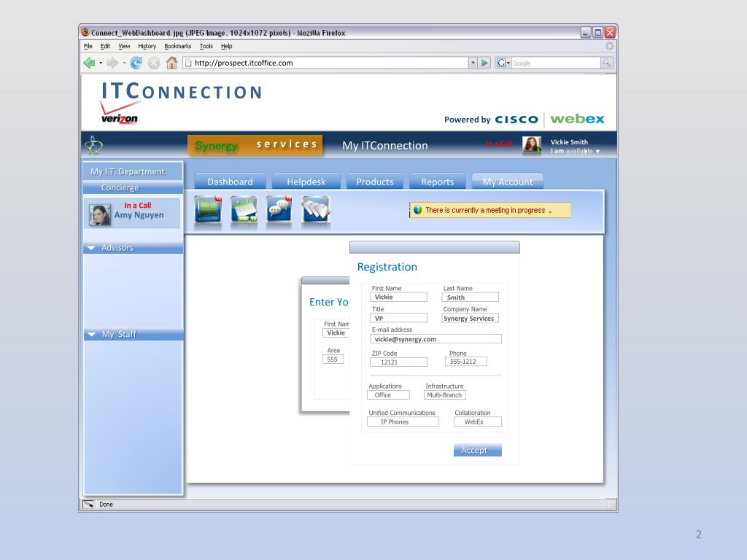Click the Firefox throbber activity icon
Screen dimensions: 747x560
click(609, 46)
